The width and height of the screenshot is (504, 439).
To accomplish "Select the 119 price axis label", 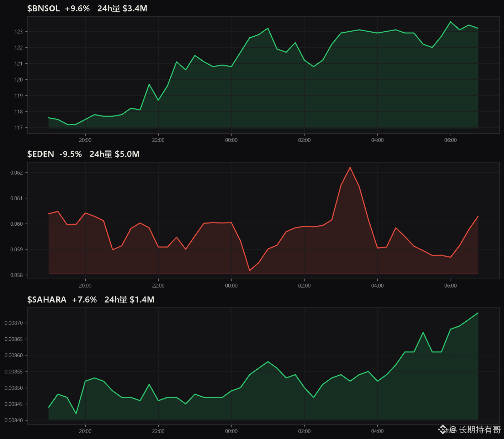I will pos(18,96).
